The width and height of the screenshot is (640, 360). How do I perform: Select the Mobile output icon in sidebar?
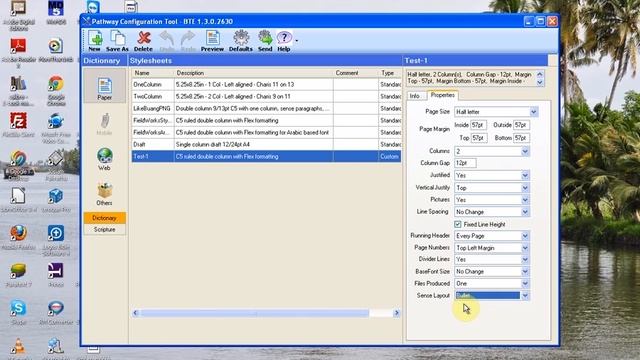(104, 124)
